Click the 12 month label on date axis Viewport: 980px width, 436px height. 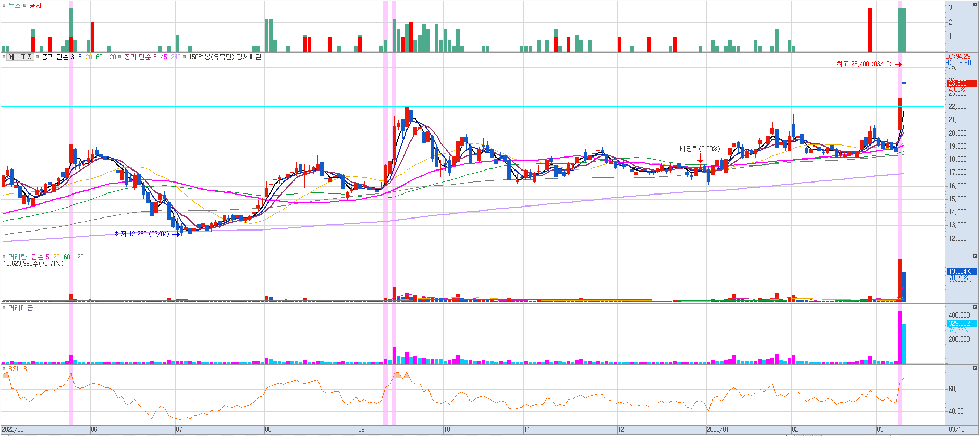621,430
